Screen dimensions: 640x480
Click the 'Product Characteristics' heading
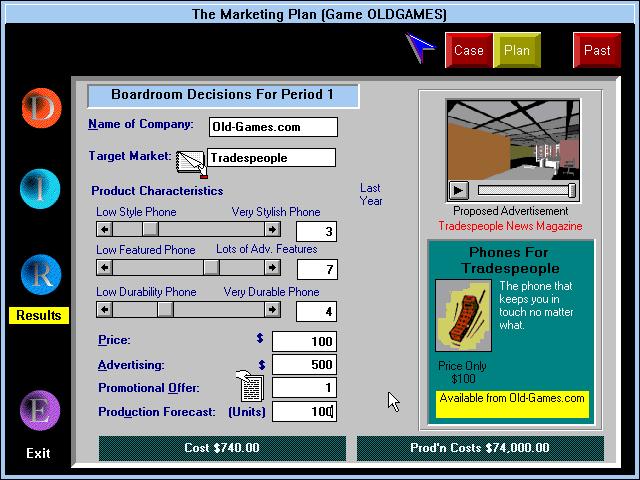[157, 191]
